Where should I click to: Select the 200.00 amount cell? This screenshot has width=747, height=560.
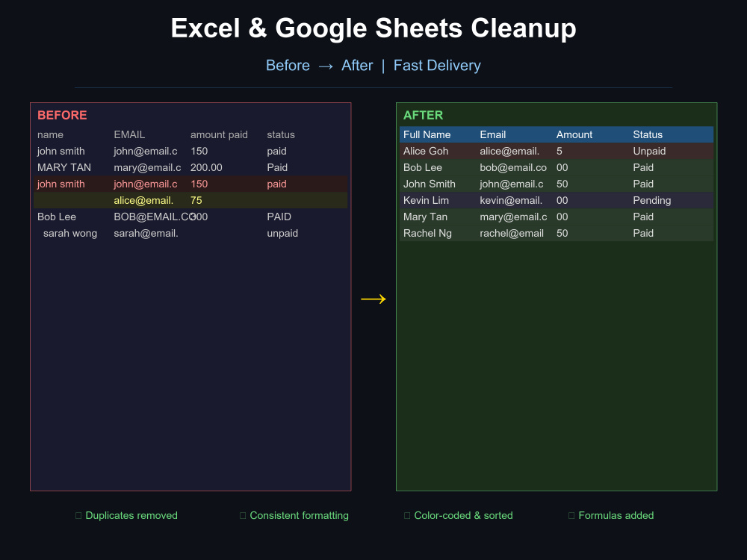206,167
